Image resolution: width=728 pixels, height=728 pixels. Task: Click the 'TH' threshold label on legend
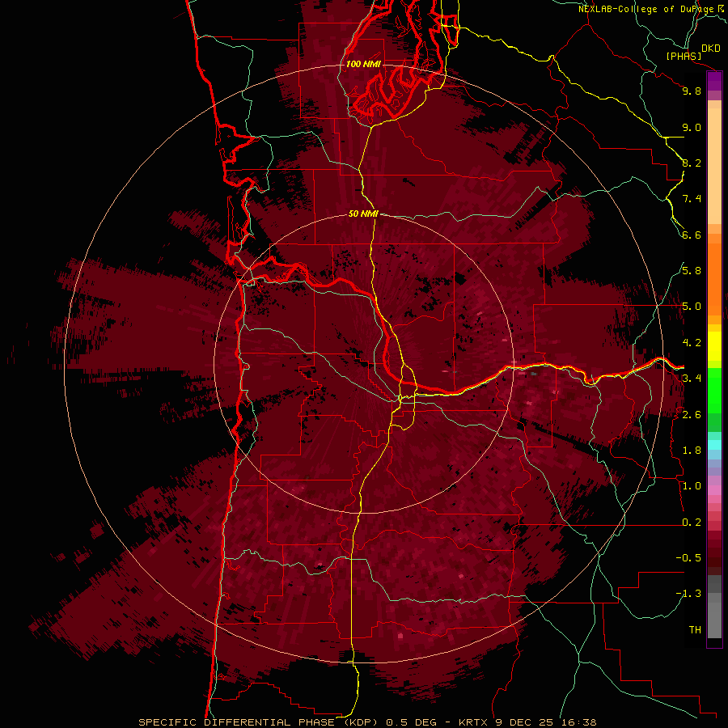[x=695, y=630]
